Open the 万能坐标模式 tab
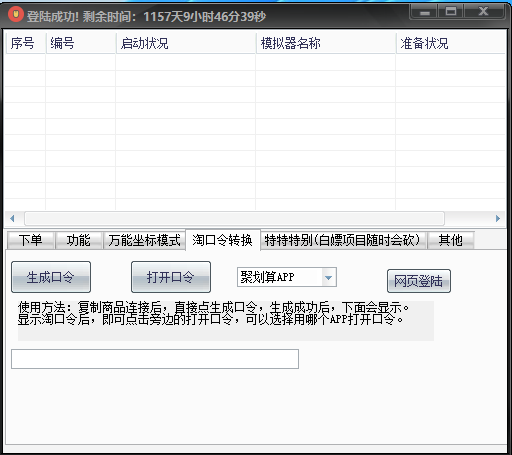 pyautogui.click(x=144, y=240)
